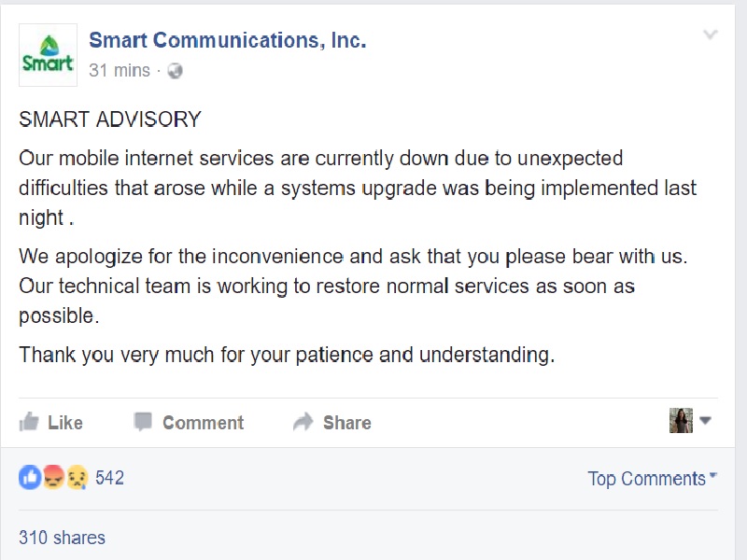Click the Smart logo profile picture

[48, 54]
